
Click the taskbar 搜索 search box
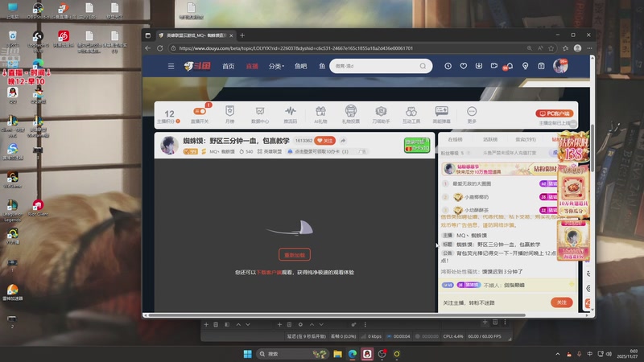(292, 354)
